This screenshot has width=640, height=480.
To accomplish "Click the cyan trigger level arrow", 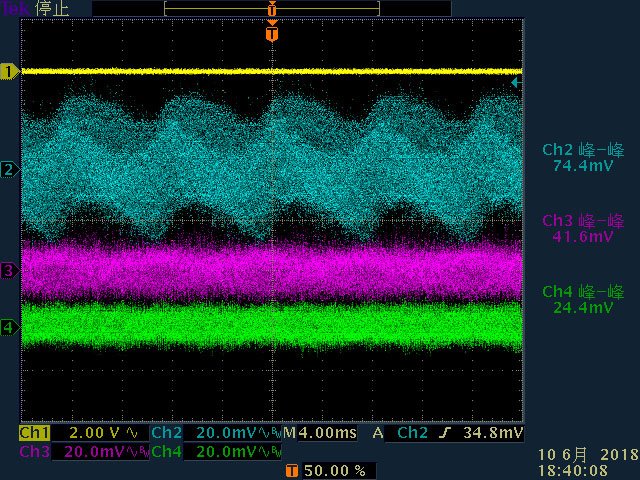I will point(516,83).
